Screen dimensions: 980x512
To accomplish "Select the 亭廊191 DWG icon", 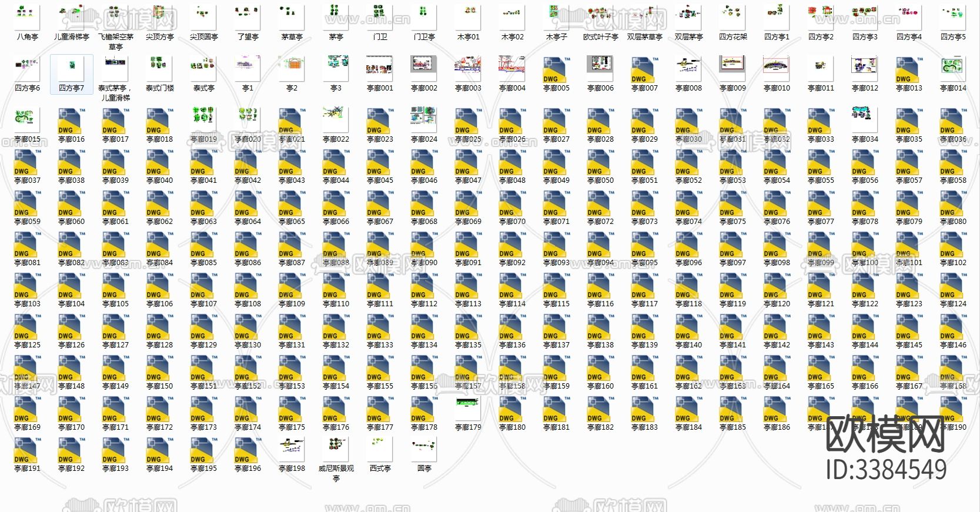I will (27, 450).
